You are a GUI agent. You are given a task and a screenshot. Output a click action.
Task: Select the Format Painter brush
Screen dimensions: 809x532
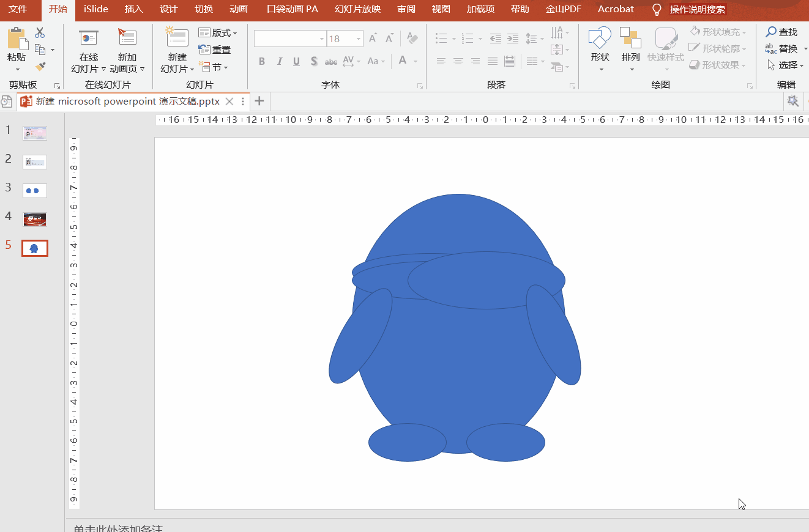[40, 66]
